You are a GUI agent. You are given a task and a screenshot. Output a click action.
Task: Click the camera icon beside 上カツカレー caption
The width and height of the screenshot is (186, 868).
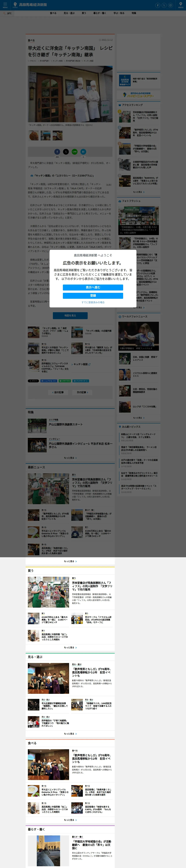coord(32,176)
